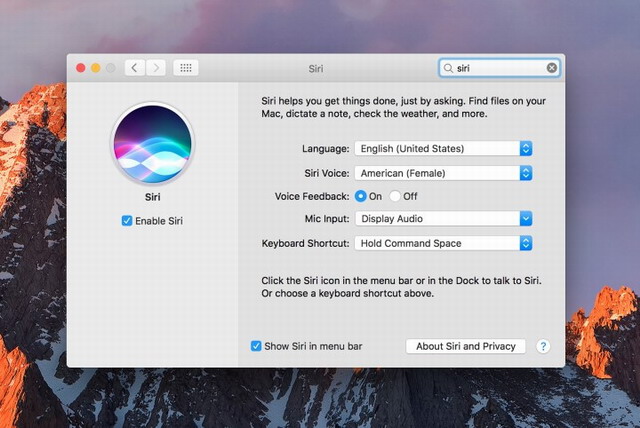Go back with the left arrow

[x=135, y=68]
